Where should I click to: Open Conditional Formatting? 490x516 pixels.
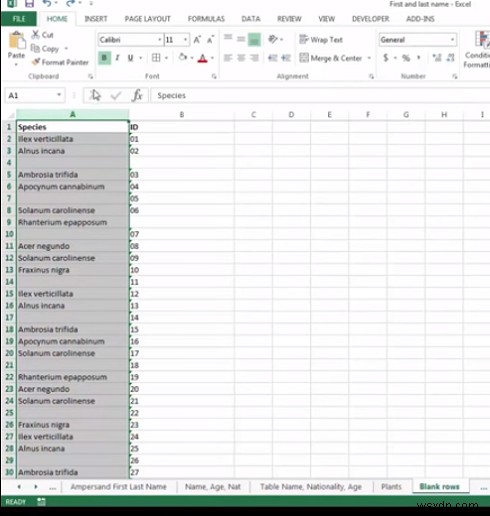pos(477,49)
